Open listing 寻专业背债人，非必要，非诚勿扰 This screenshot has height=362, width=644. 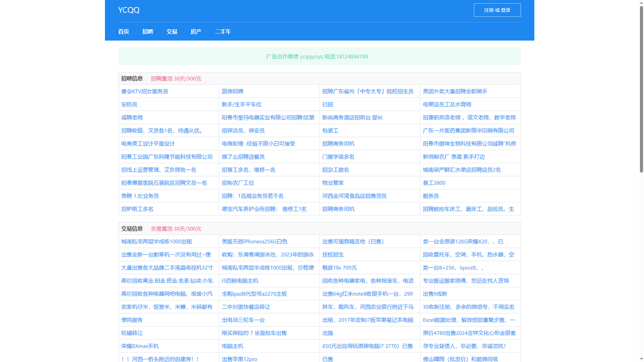pyautogui.click(x=465, y=346)
